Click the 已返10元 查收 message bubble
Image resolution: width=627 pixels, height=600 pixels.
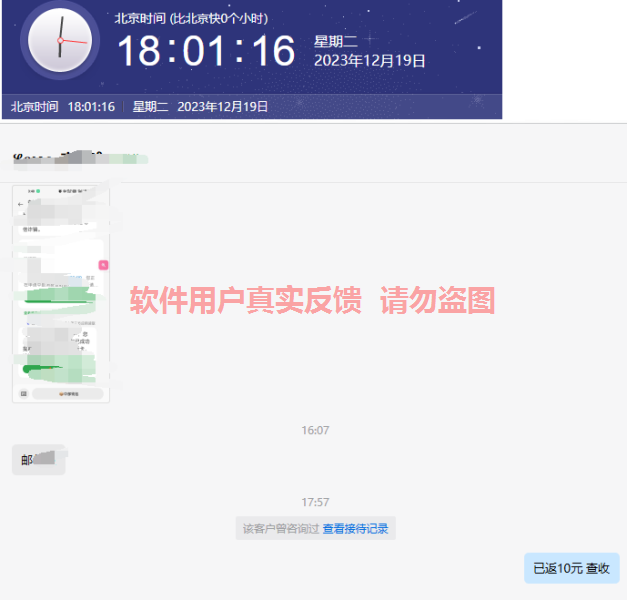[571, 568]
